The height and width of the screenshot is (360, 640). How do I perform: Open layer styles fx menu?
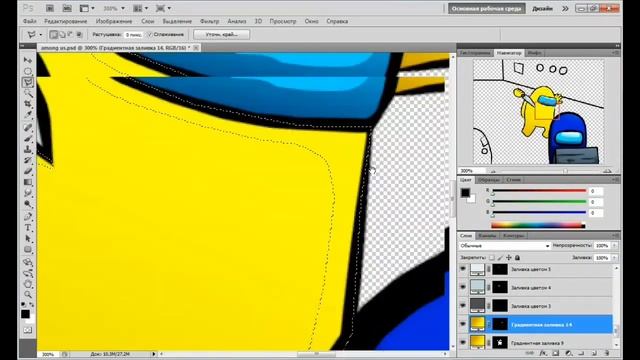(543, 353)
